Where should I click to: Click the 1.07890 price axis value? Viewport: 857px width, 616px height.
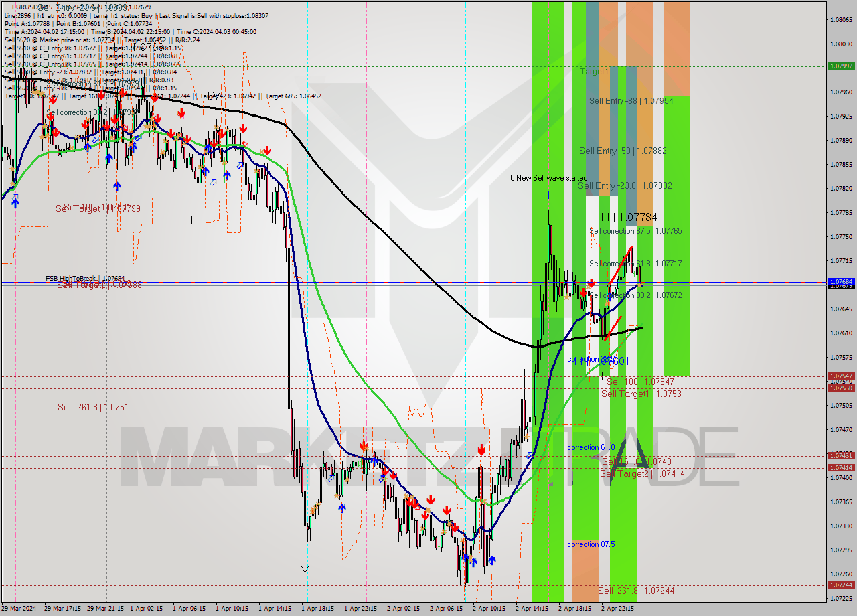pyautogui.click(x=841, y=140)
